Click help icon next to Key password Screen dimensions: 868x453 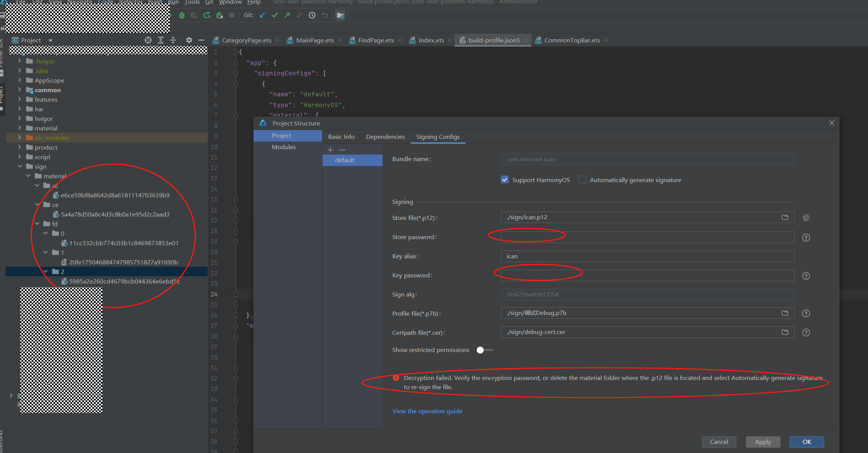[806, 276]
